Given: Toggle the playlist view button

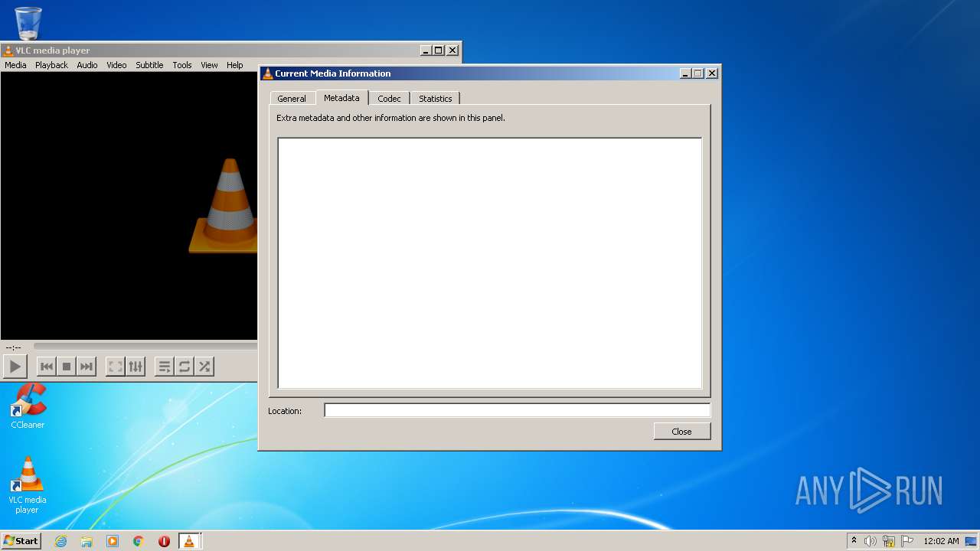Looking at the screenshot, I should click(165, 367).
